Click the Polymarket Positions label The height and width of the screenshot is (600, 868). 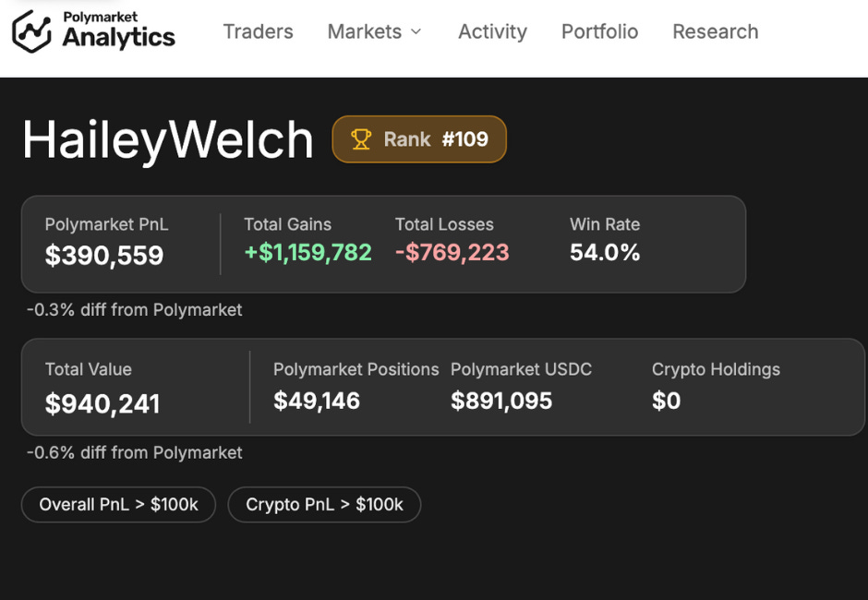(x=356, y=369)
